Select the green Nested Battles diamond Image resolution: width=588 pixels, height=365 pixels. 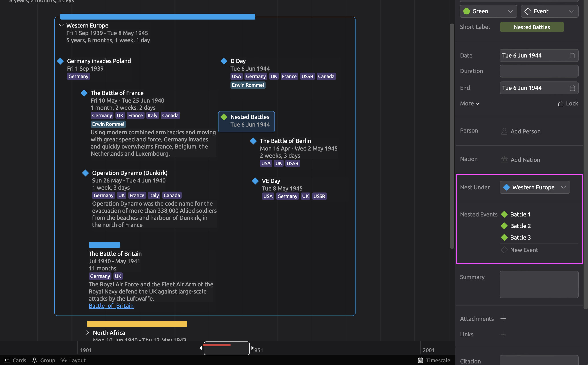[x=224, y=117]
